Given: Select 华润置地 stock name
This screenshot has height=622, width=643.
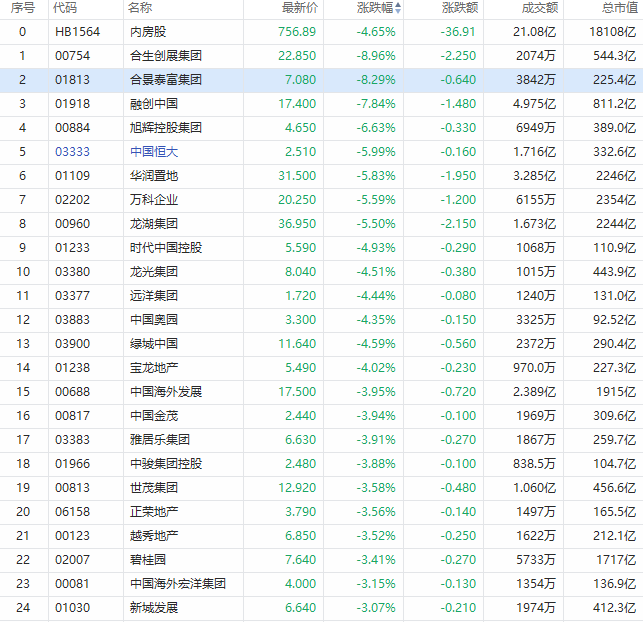Looking at the screenshot, I should tap(154, 175).
